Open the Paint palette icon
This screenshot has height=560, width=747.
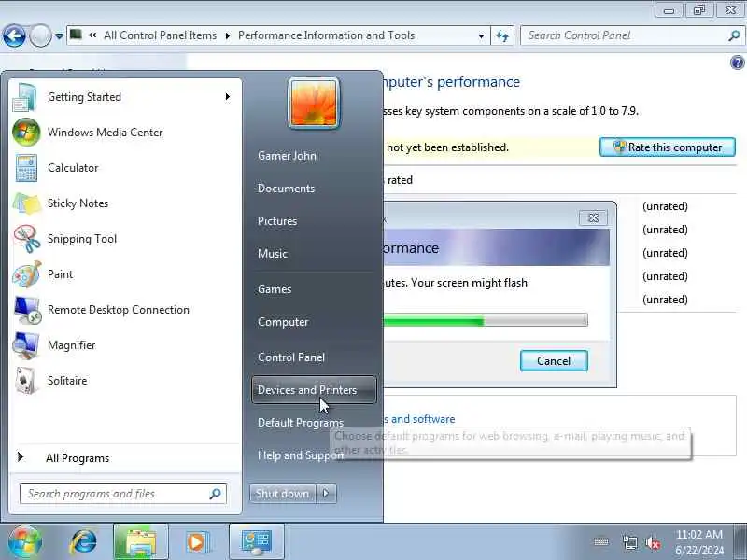[x=27, y=274]
